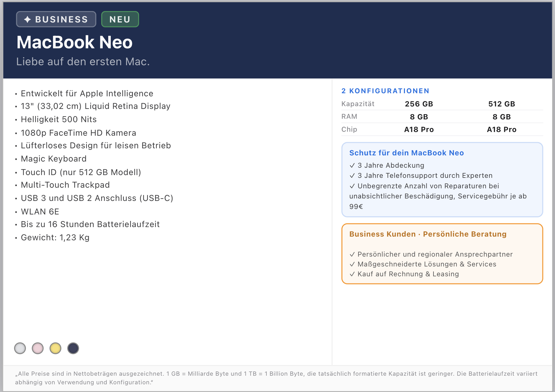Select the silver color swatch

(20, 348)
